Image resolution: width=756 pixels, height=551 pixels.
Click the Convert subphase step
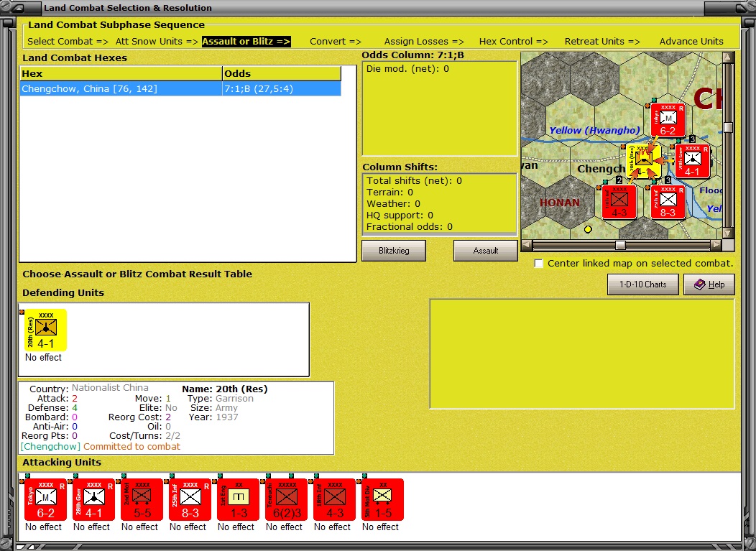(336, 42)
